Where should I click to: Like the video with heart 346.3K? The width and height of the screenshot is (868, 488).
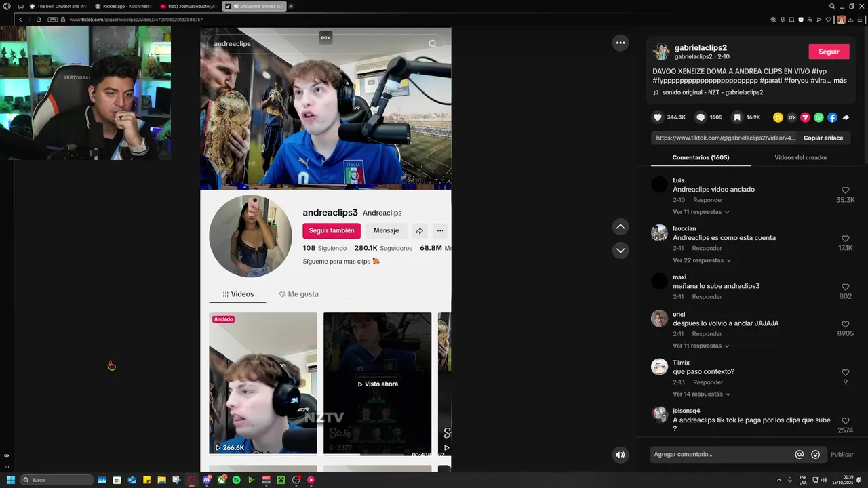click(x=657, y=117)
